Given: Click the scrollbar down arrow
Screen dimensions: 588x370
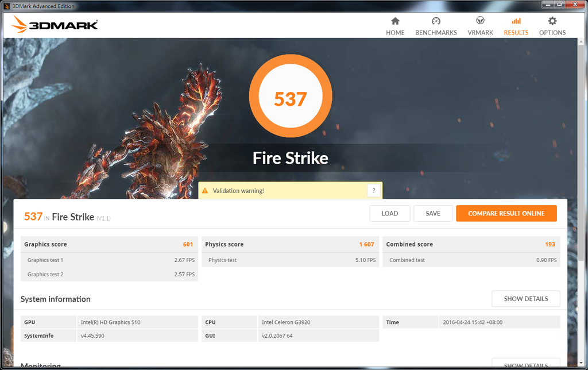Looking at the screenshot, I should pyautogui.click(x=580, y=362).
